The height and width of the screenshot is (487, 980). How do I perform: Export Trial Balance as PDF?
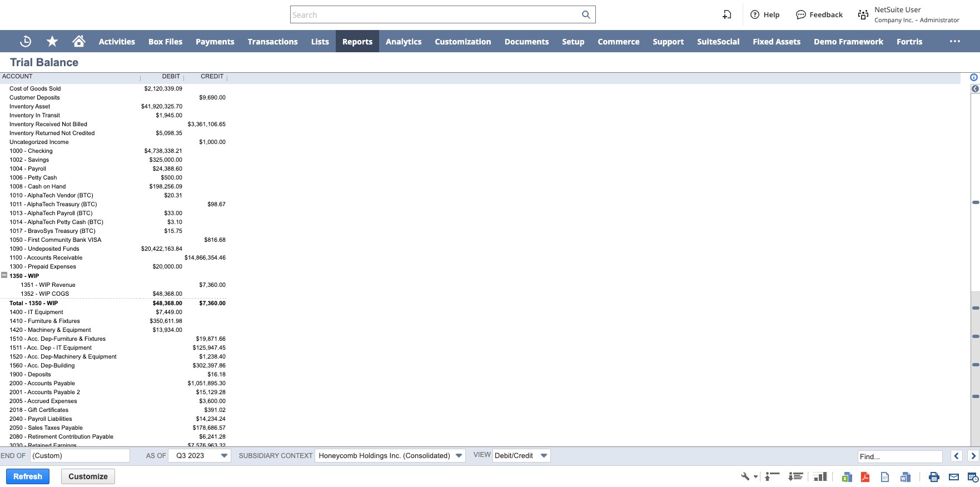865,476
